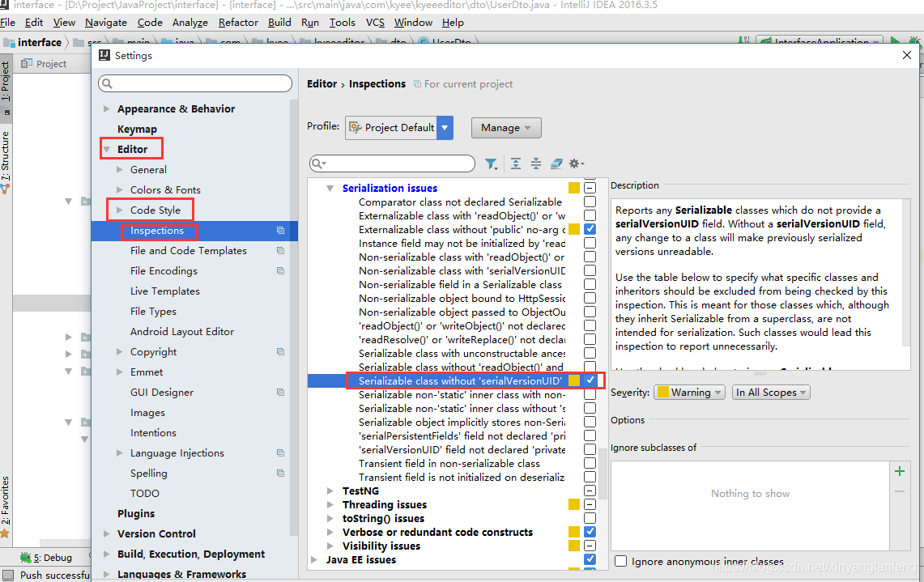The image size is (924, 582).
Task: Open the Tools menu
Action: click(x=343, y=23)
